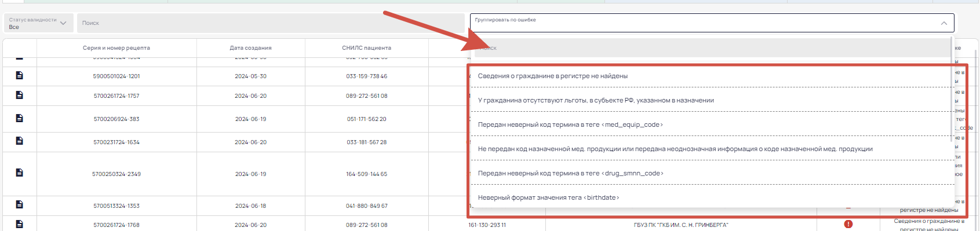Viewport: 980px width, 231px height.
Task: Click recipe number 5700206924-383
Action: coord(116,119)
